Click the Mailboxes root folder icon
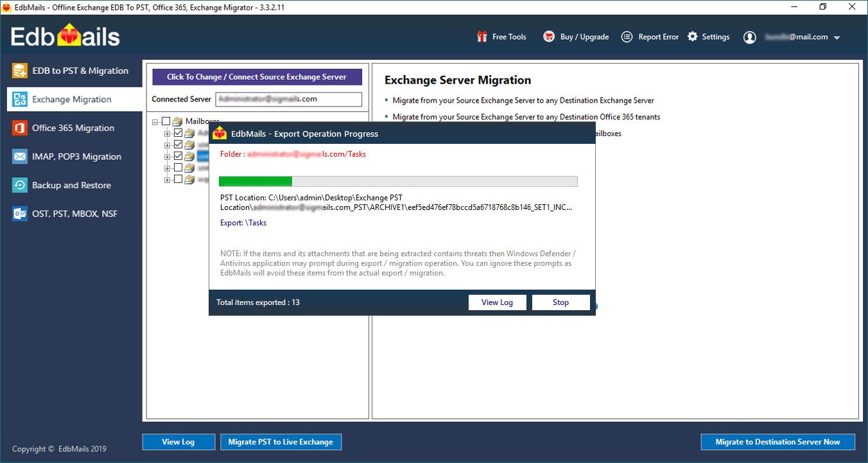 click(178, 121)
